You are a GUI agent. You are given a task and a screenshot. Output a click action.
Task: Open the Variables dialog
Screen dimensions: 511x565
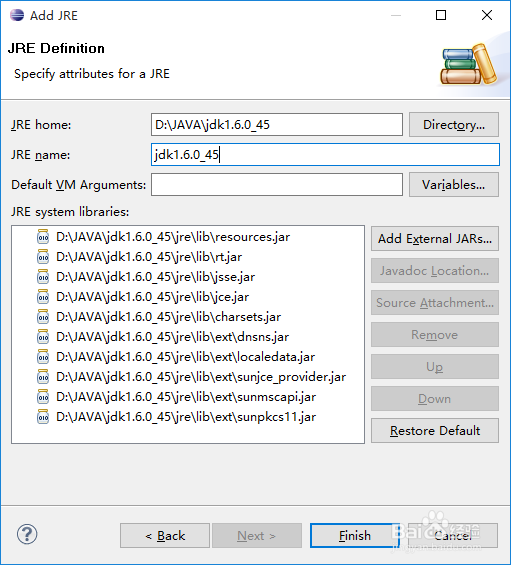point(454,185)
